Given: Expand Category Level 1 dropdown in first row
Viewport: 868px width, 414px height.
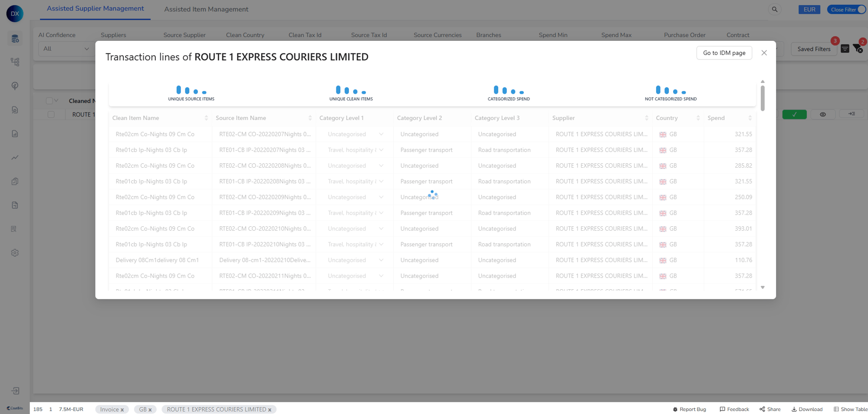Looking at the screenshot, I should pos(381,134).
